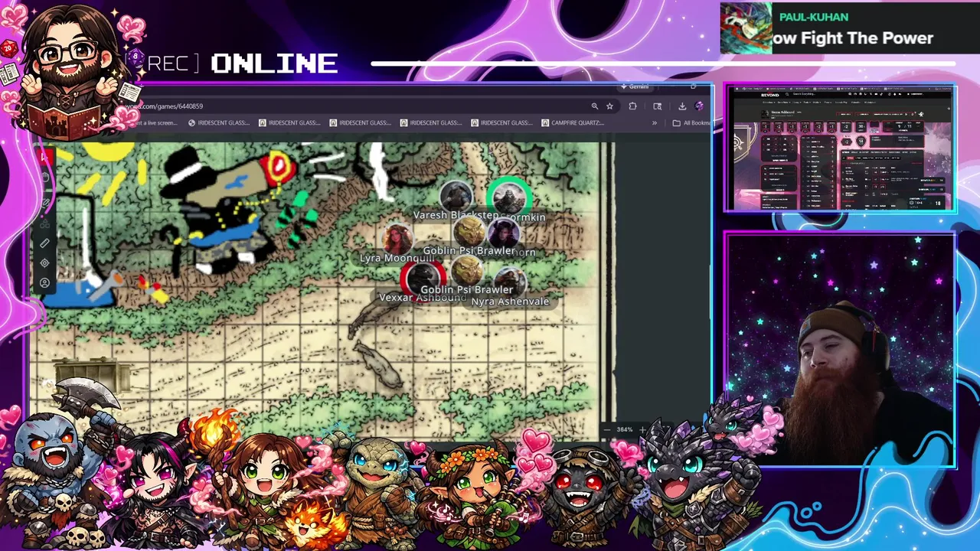Open the All Bookmarks folder
The width and height of the screenshot is (980, 551).
691,122
